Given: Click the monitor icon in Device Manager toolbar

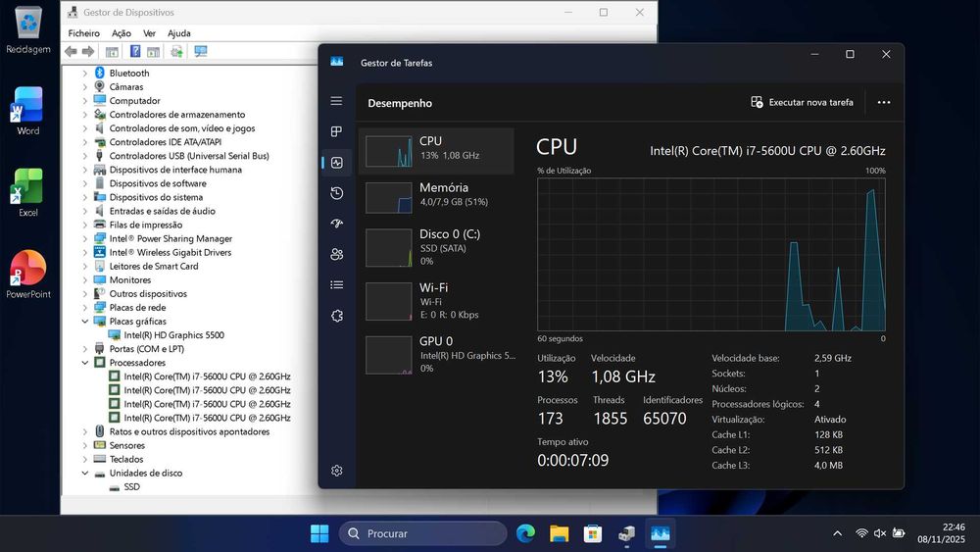Looking at the screenshot, I should [x=201, y=51].
